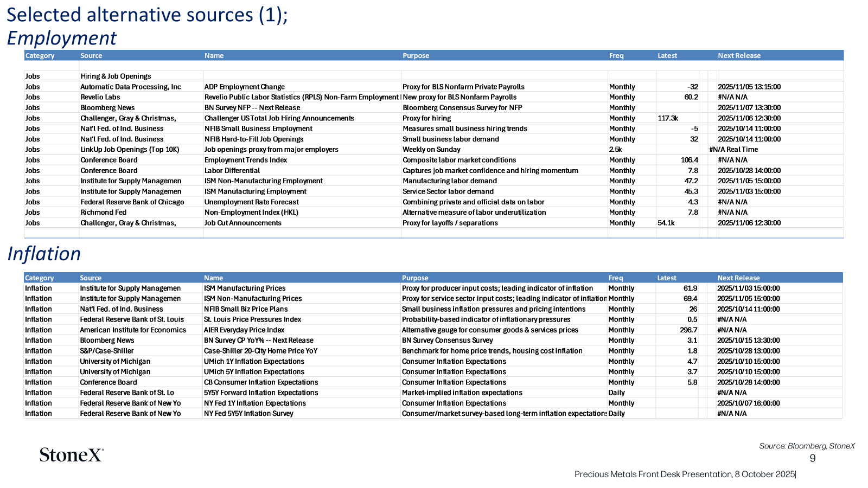This screenshot has width=868, height=488.
Task: Click the italic "Employment" section heading
Action: click(x=61, y=38)
